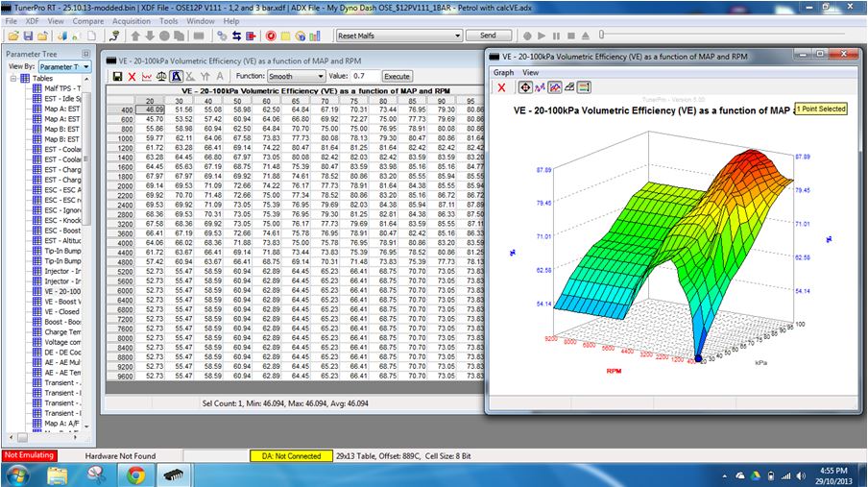Open the XDF menu
Screen dimensions: 868x487
pyautogui.click(x=32, y=21)
